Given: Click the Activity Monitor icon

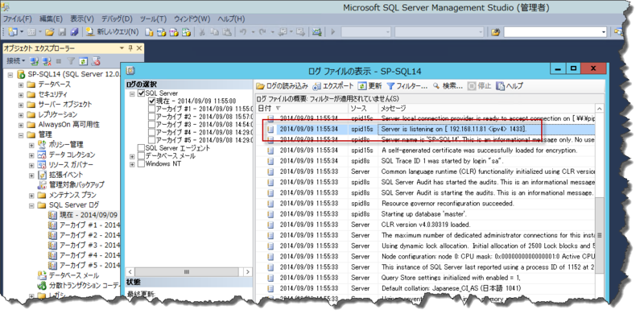Looking at the screenshot, I should (316, 31).
